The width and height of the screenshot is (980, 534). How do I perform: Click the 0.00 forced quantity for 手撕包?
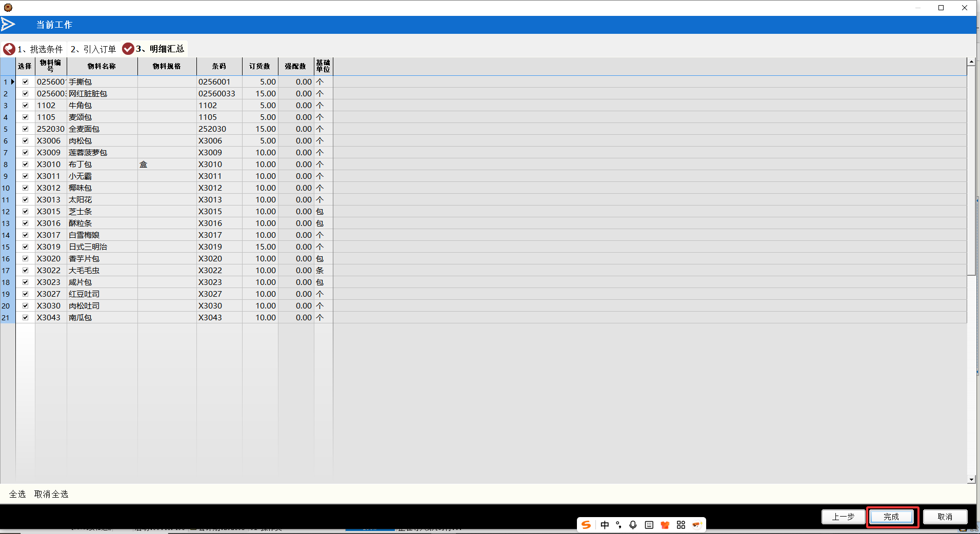click(296, 81)
